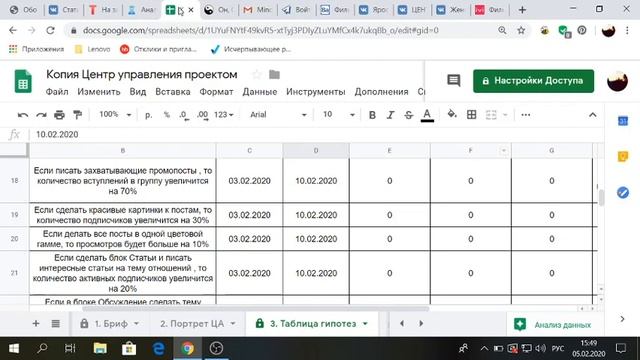Print the spreadsheet

[59, 115]
